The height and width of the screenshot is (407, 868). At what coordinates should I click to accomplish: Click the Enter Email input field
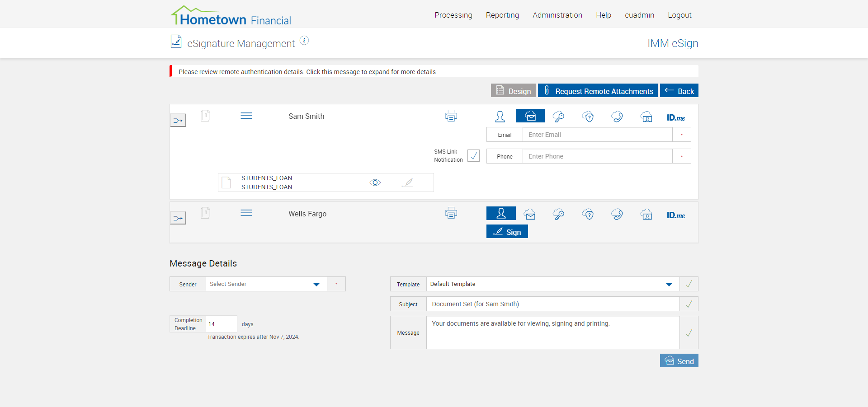pos(597,135)
